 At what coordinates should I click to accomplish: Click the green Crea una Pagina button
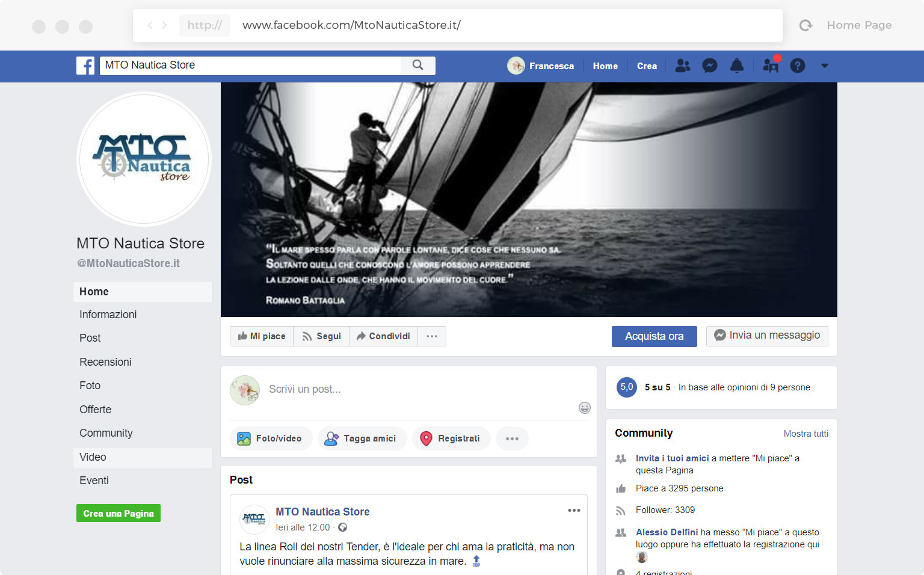[x=119, y=513]
